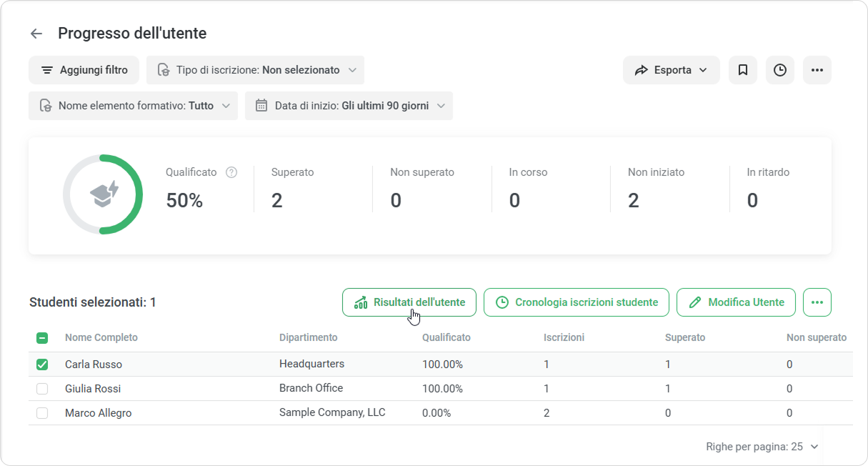Click Cronologia iscrizioni studente button
The height and width of the screenshot is (466, 868).
click(x=576, y=302)
